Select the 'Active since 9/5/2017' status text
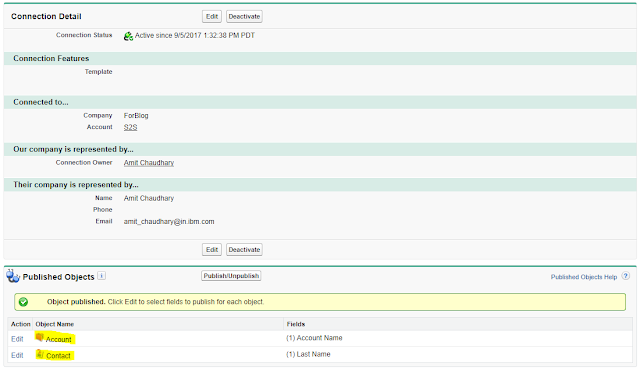This screenshot has width=640, height=370. tap(195, 35)
